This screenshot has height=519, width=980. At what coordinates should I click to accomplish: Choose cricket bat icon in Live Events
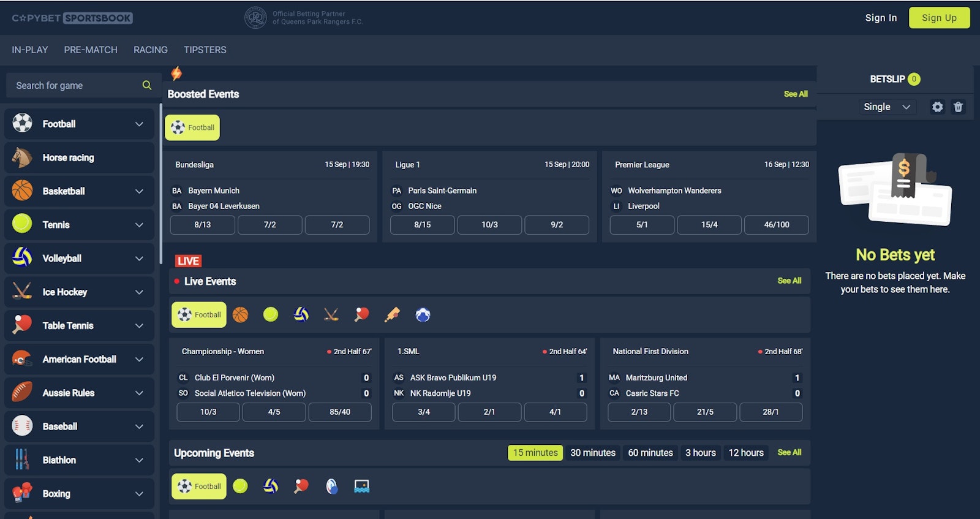tap(392, 315)
